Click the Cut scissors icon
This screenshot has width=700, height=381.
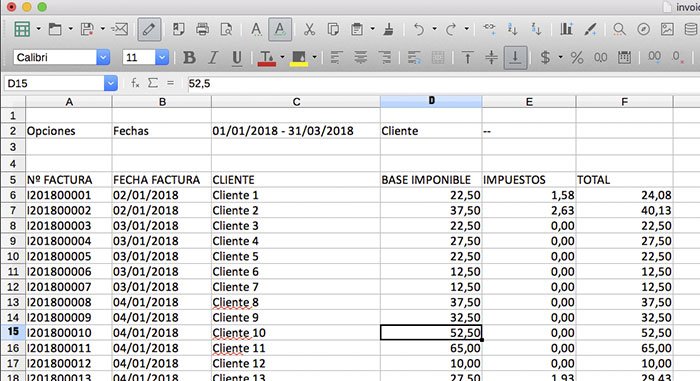click(x=309, y=29)
